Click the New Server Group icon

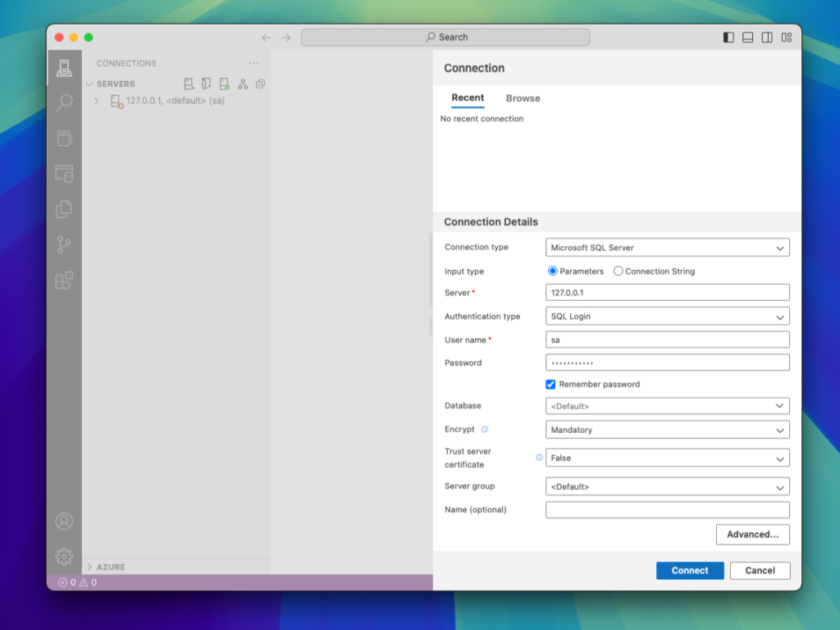point(206,84)
